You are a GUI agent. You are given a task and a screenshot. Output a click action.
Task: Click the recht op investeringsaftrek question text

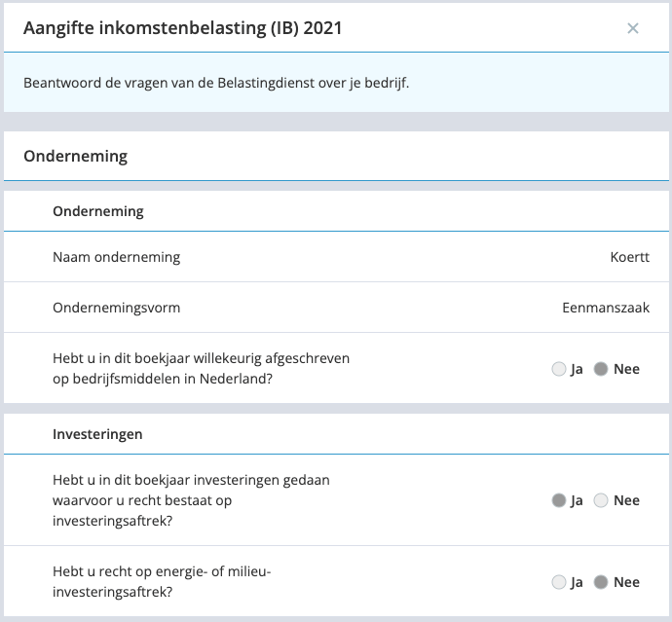(191, 500)
